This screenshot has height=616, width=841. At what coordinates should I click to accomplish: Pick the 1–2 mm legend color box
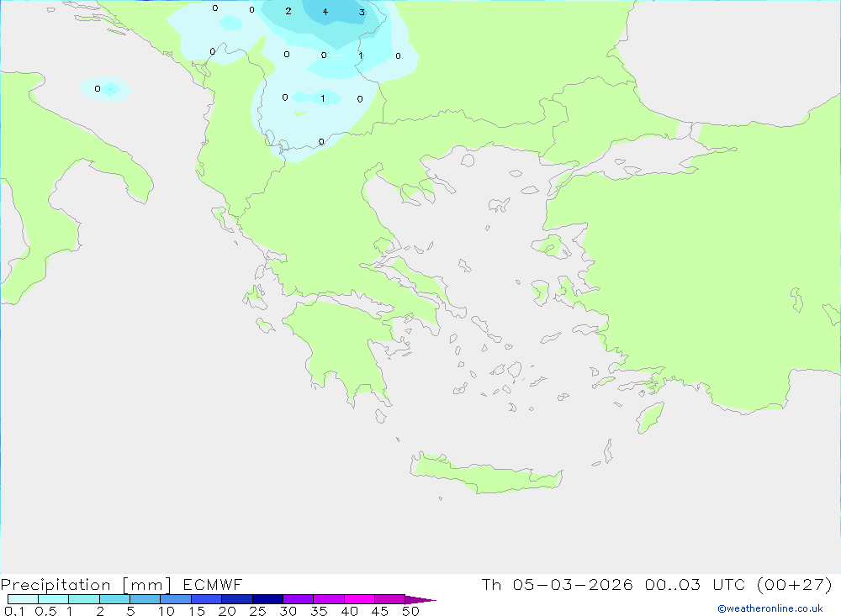(84, 599)
